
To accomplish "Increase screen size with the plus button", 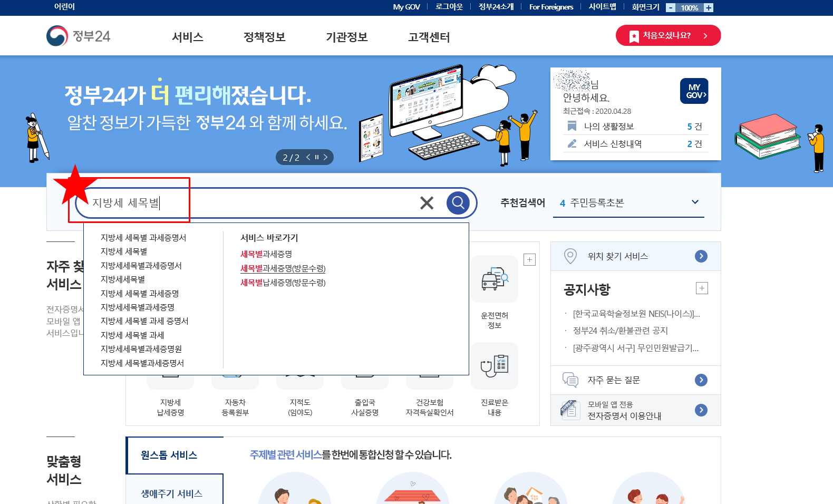I will 709,7.
